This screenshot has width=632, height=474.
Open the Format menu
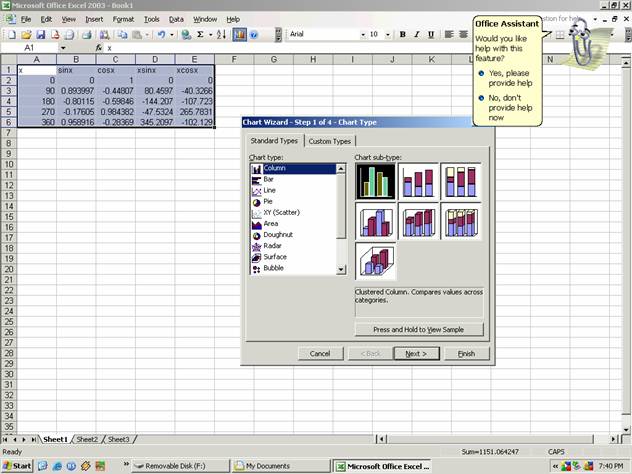[123, 19]
